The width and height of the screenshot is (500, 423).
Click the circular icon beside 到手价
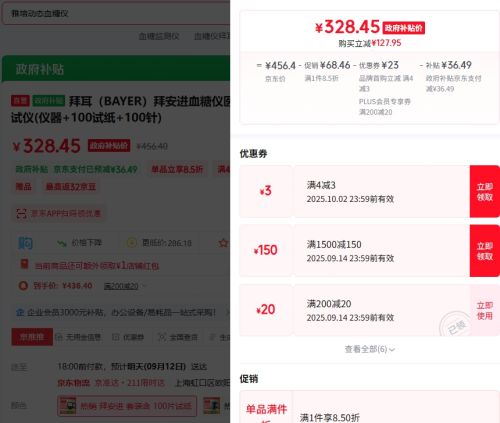click(23, 286)
